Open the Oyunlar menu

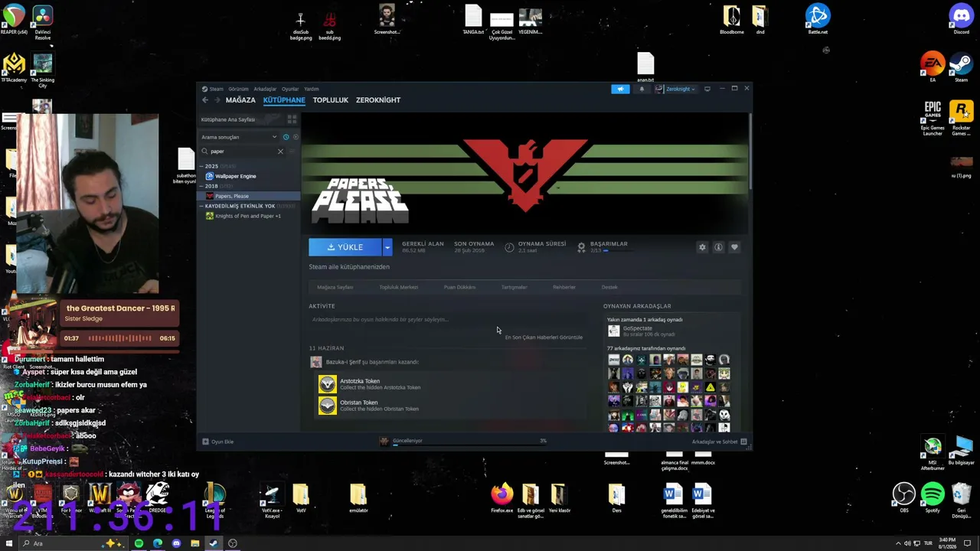290,89
